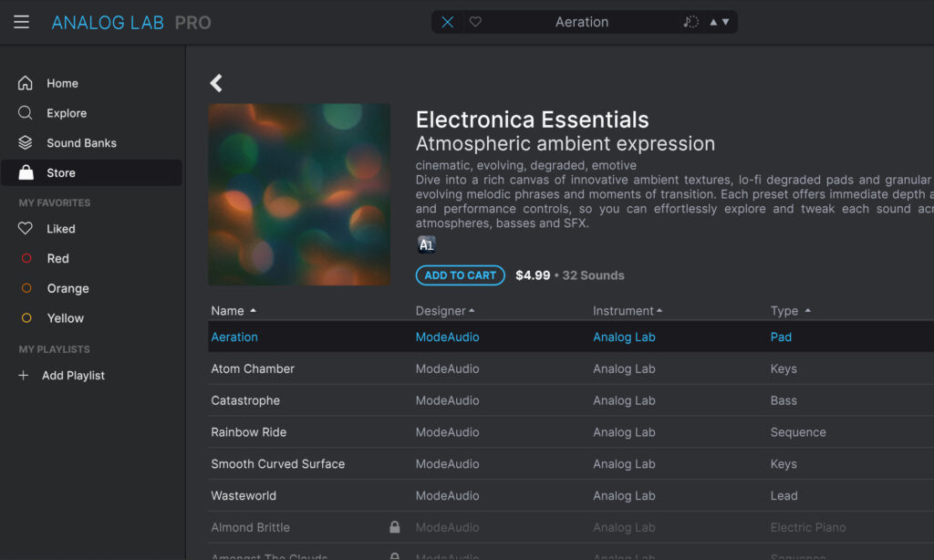Screen dimensions: 934x560
Task: Click Pad type in the Aeration row
Action: [781, 337]
